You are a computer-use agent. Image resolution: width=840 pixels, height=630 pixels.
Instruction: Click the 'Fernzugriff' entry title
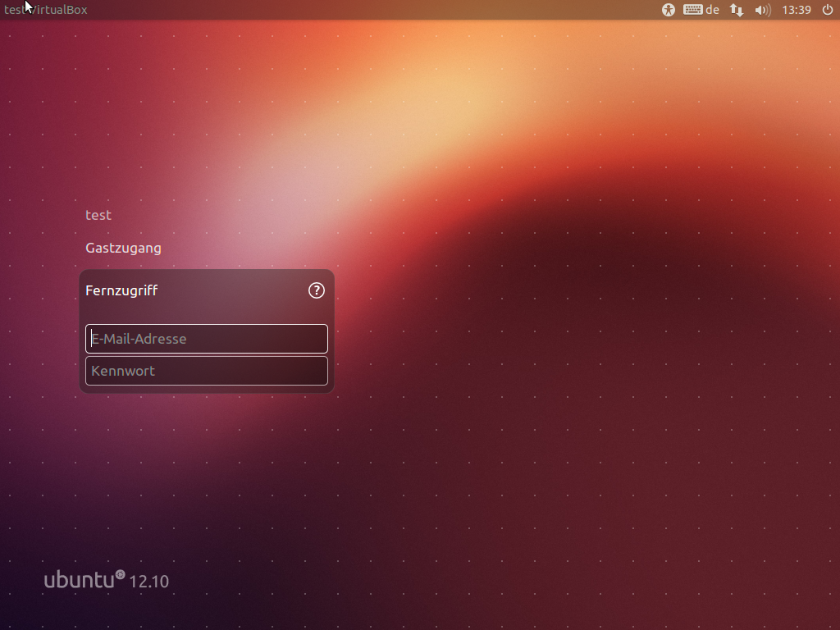click(x=121, y=290)
